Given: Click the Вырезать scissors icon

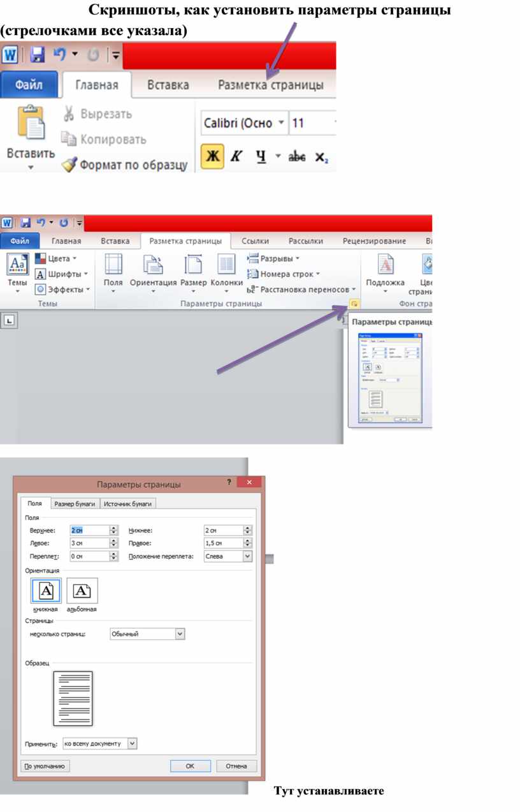Looking at the screenshot, I should (69, 114).
